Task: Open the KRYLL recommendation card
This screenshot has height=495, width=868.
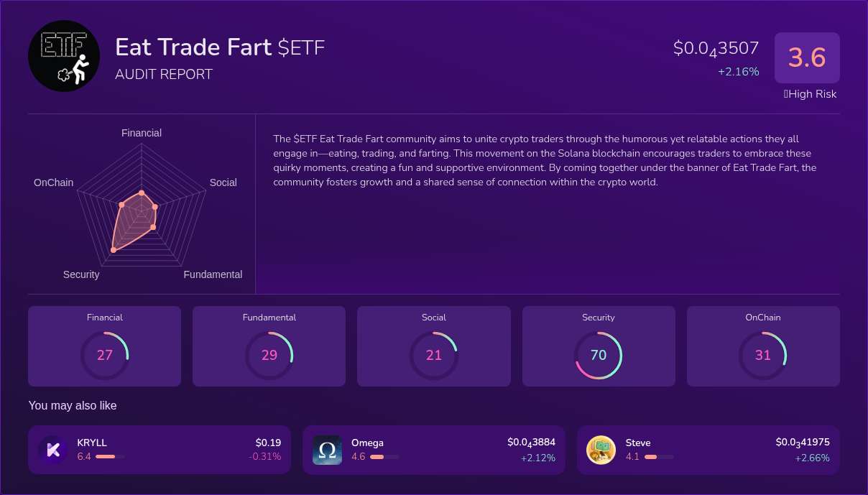Action: click(159, 450)
